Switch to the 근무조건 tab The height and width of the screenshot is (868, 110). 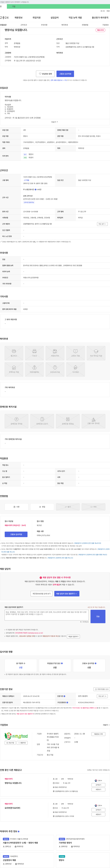coord(24,25)
